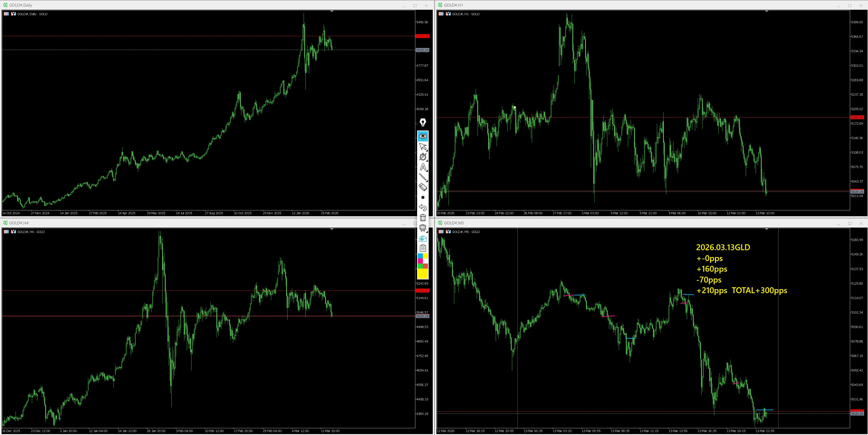The width and height of the screenshot is (868, 435).
Task: Select the Epic Pen cursor tool
Action: pos(423,146)
